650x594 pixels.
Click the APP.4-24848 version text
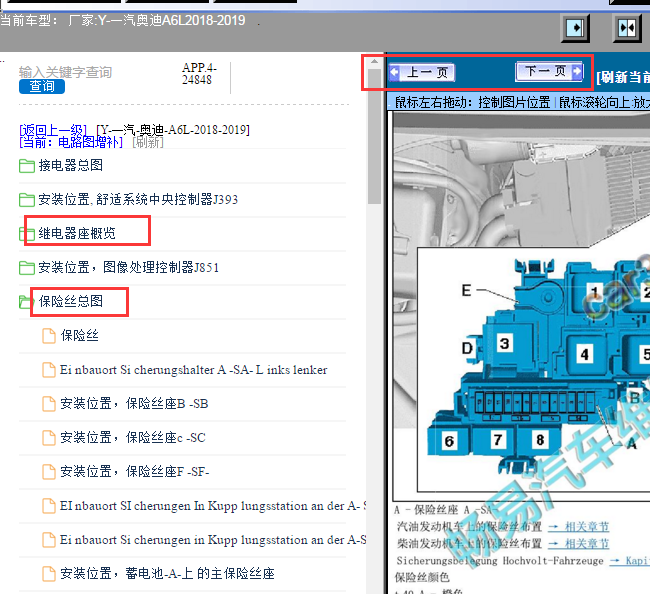[x=199, y=73]
